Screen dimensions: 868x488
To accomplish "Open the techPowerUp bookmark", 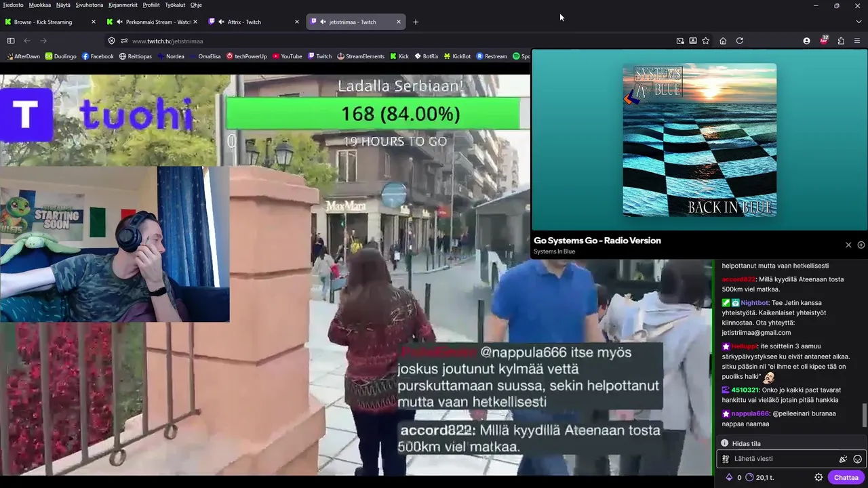I will (x=247, y=56).
